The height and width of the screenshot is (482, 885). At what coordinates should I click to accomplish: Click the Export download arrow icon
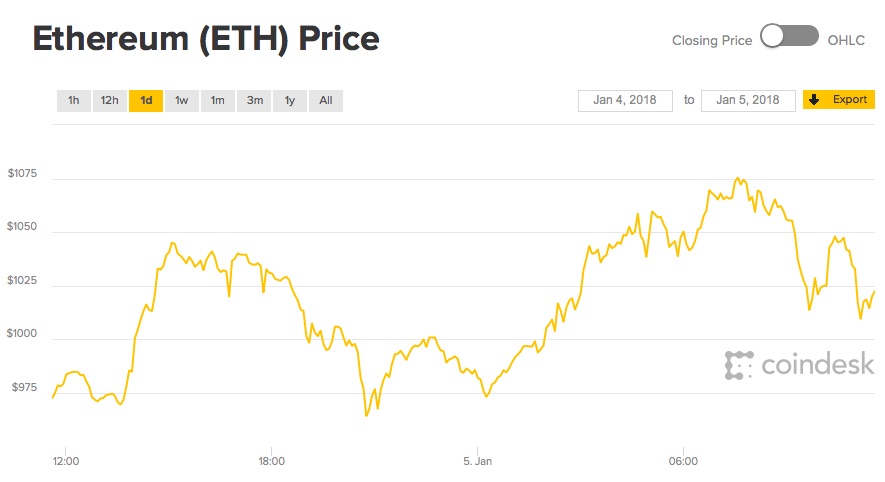pos(814,100)
